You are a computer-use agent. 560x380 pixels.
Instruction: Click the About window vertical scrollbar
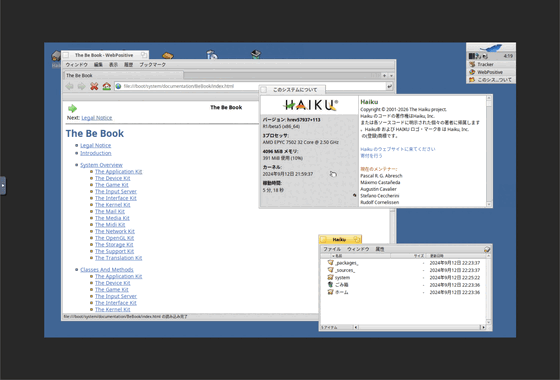(x=489, y=151)
